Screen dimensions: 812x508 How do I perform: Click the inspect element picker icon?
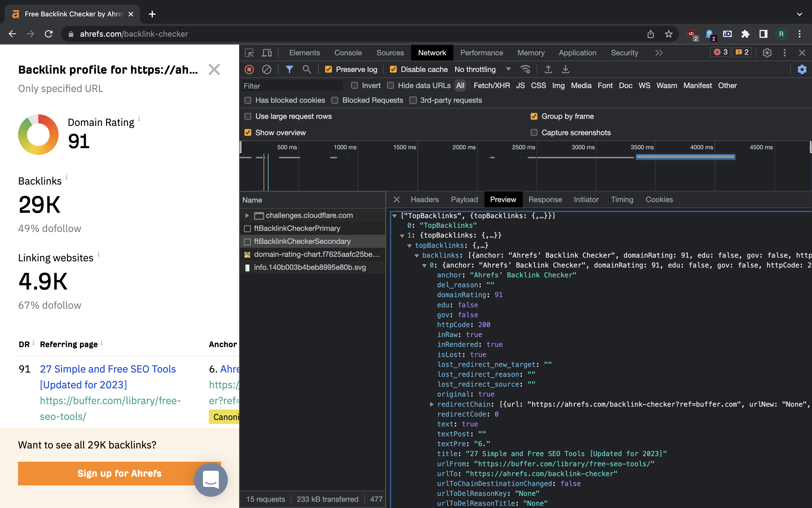click(x=249, y=53)
